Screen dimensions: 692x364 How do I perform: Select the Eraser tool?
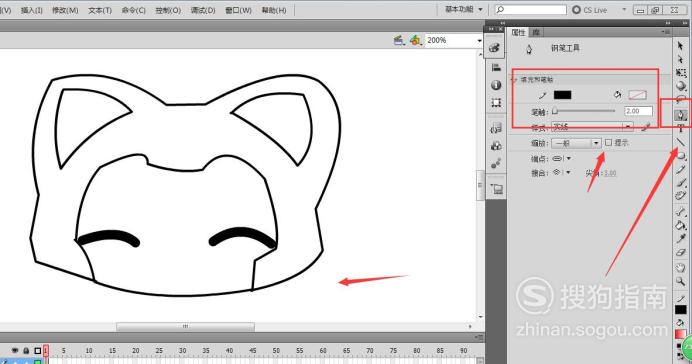click(681, 253)
